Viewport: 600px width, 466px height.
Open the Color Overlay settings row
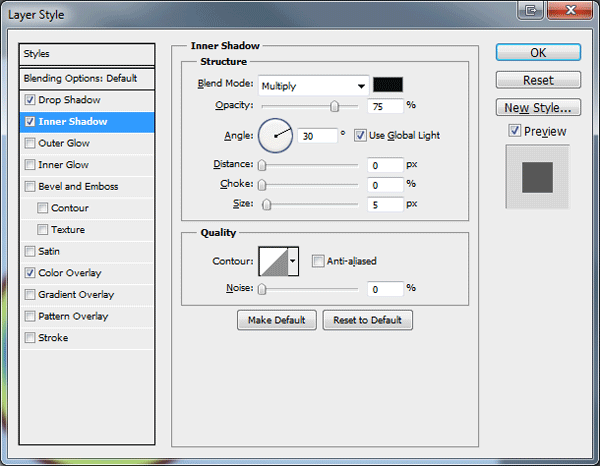[x=87, y=273]
